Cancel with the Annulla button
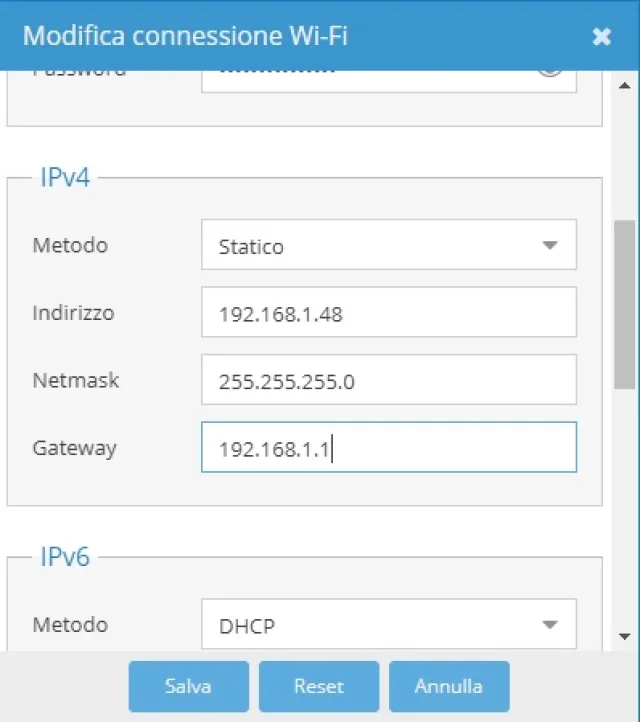 [x=449, y=686]
